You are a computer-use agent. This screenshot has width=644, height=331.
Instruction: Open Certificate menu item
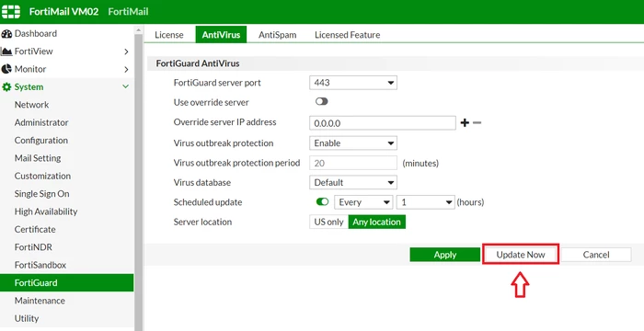click(35, 229)
